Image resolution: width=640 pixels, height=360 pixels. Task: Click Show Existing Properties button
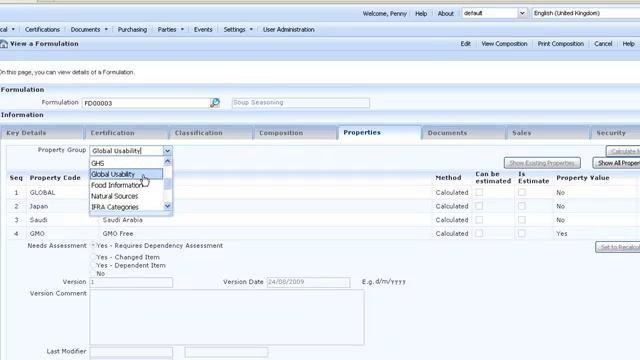[542, 163]
